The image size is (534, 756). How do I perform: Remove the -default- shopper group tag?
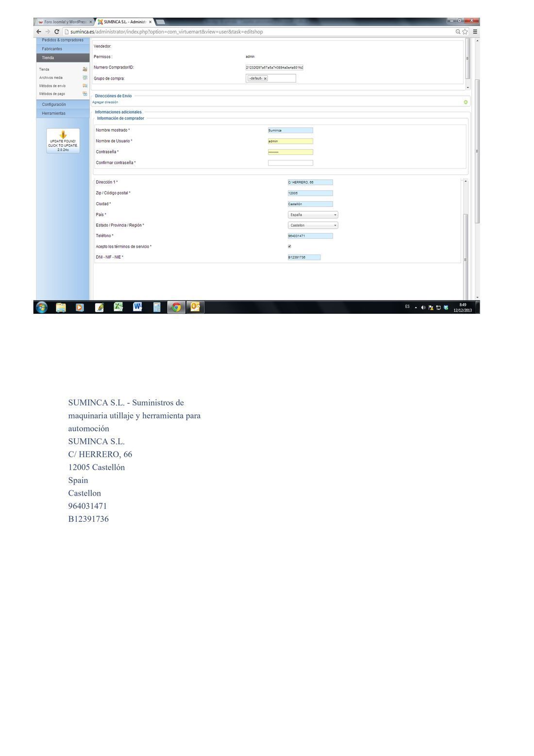pyautogui.click(x=265, y=78)
